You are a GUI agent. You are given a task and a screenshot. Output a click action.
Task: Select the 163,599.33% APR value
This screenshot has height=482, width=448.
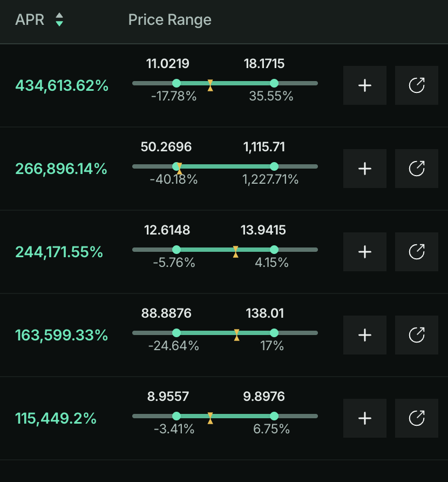[x=62, y=336]
